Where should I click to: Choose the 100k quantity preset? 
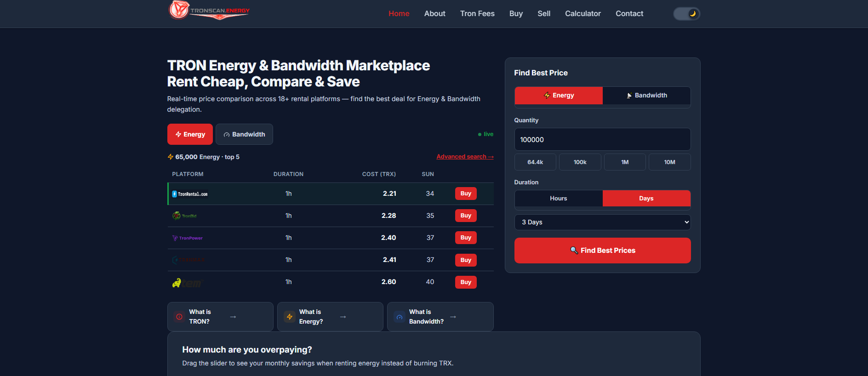pos(580,162)
